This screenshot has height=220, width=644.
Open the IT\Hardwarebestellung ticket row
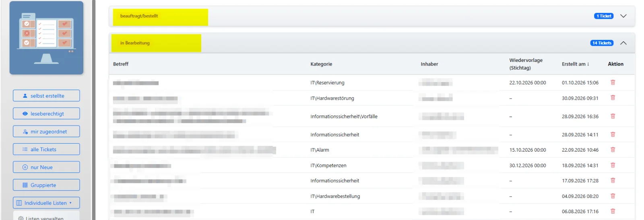372,196
